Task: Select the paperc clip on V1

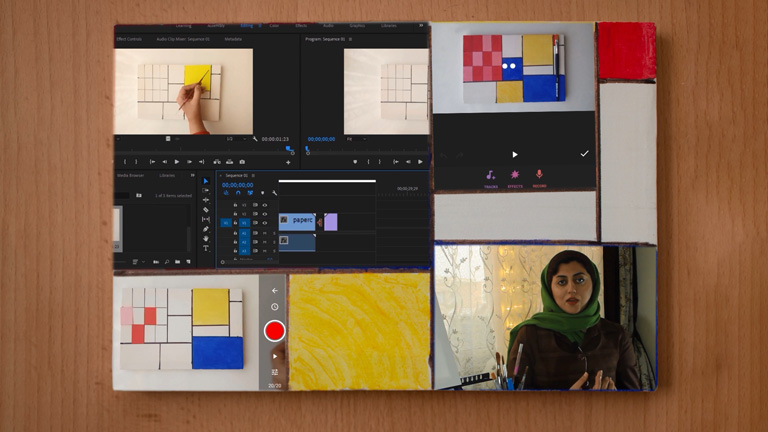Action: point(297,222)
